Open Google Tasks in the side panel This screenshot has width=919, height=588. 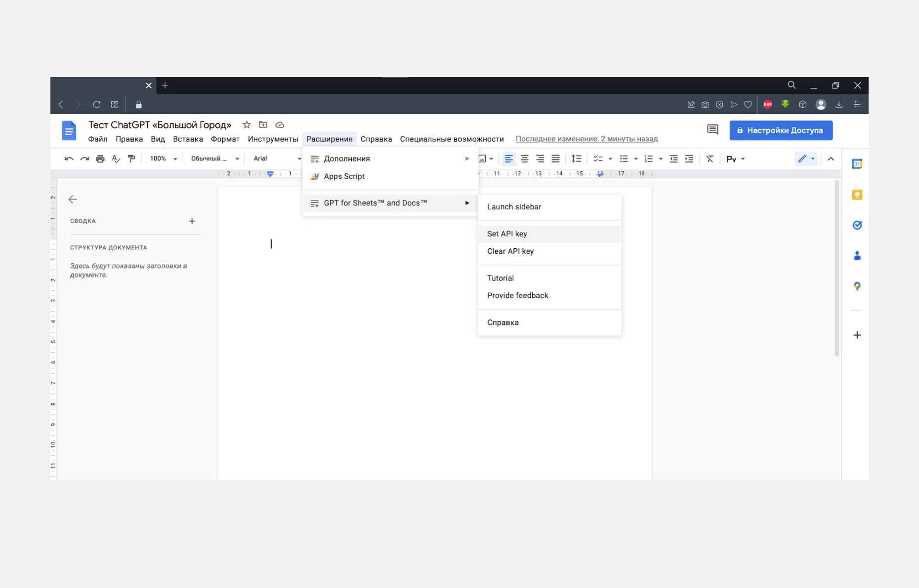pyautogui.click(x=857, y=225)
